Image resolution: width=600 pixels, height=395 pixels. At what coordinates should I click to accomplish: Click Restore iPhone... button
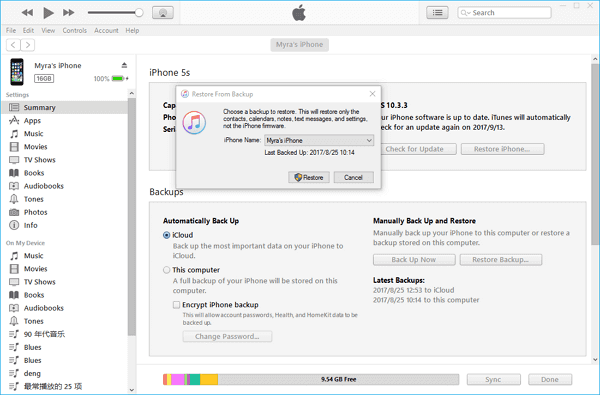point(502,149)
